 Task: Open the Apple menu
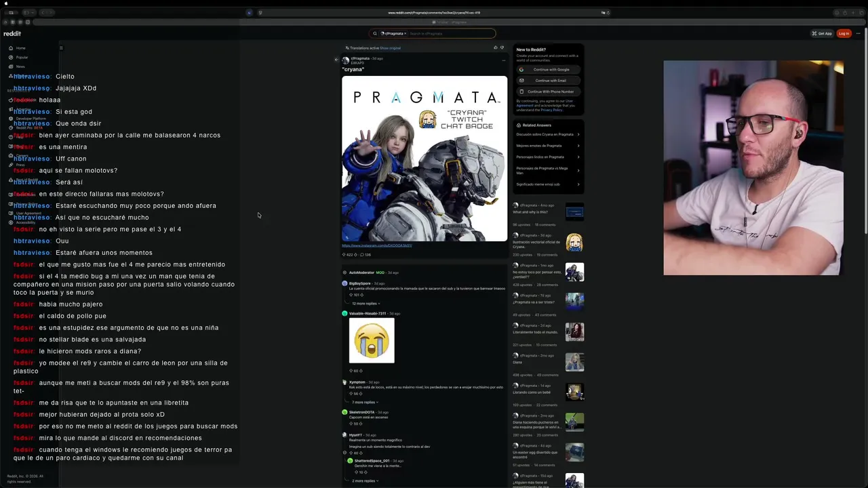(x=6, y=3)
